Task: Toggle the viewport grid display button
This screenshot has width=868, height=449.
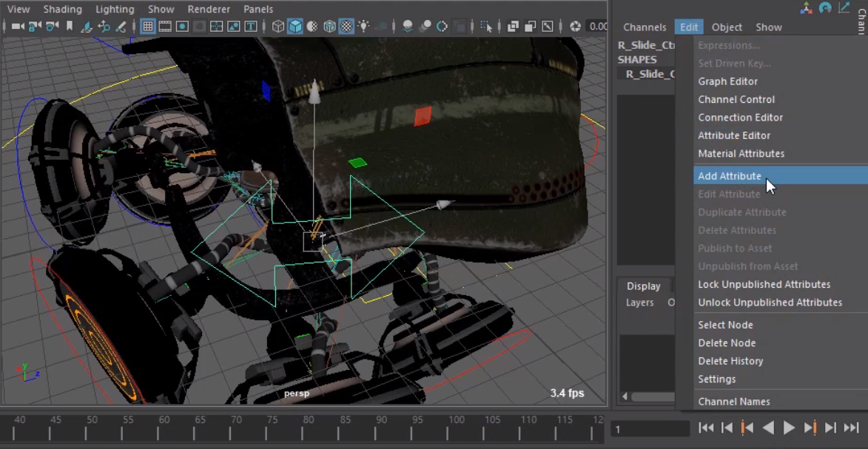Action: click(147, 27)
